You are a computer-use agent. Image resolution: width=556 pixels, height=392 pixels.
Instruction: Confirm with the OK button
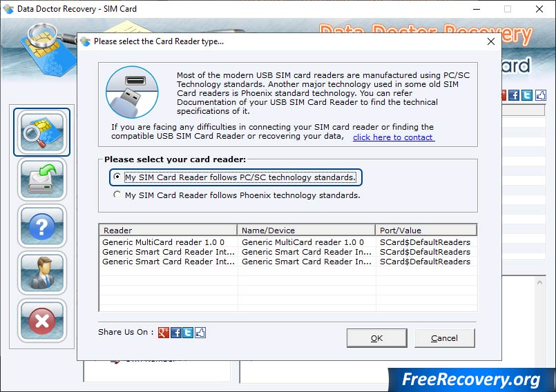tap(377, 338)
